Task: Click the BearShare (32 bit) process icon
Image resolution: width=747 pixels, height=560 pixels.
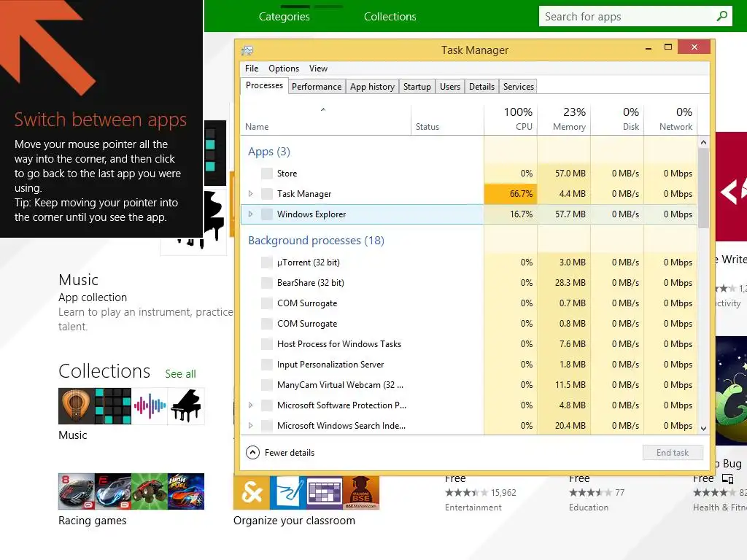Action: coord(267,283)
